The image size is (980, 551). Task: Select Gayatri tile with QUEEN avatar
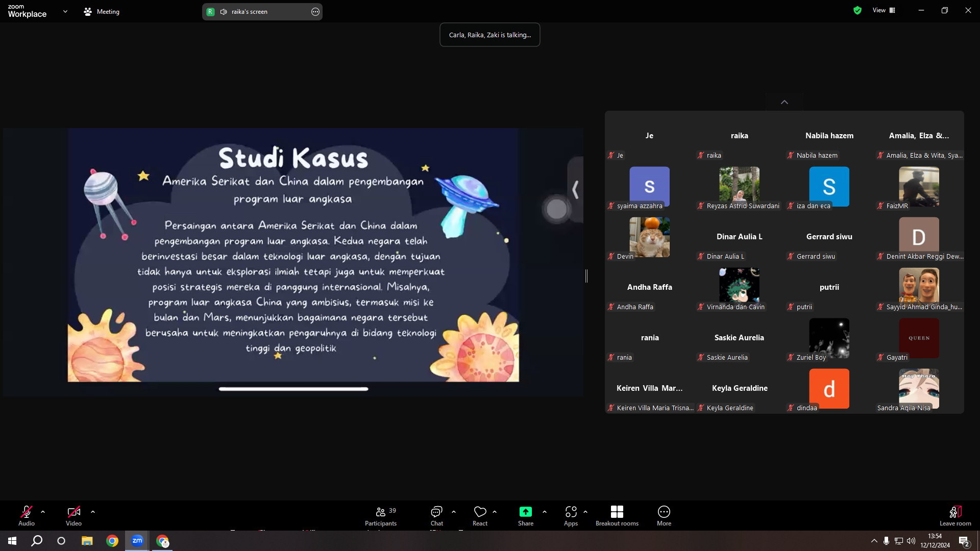click(919, 338)
